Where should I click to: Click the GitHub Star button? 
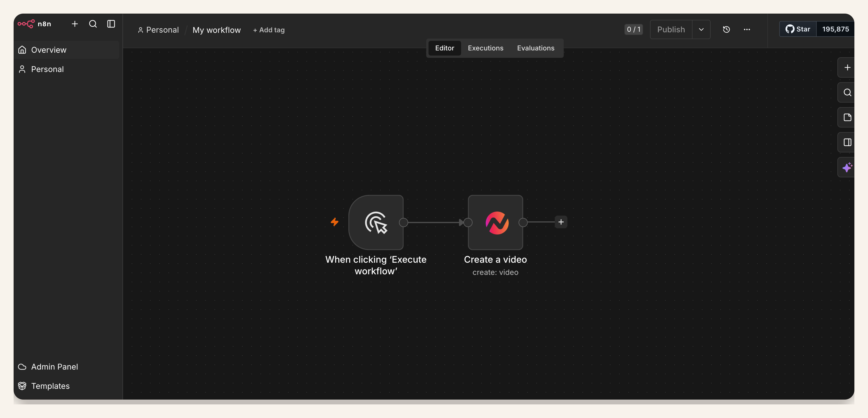click(798, 29)
